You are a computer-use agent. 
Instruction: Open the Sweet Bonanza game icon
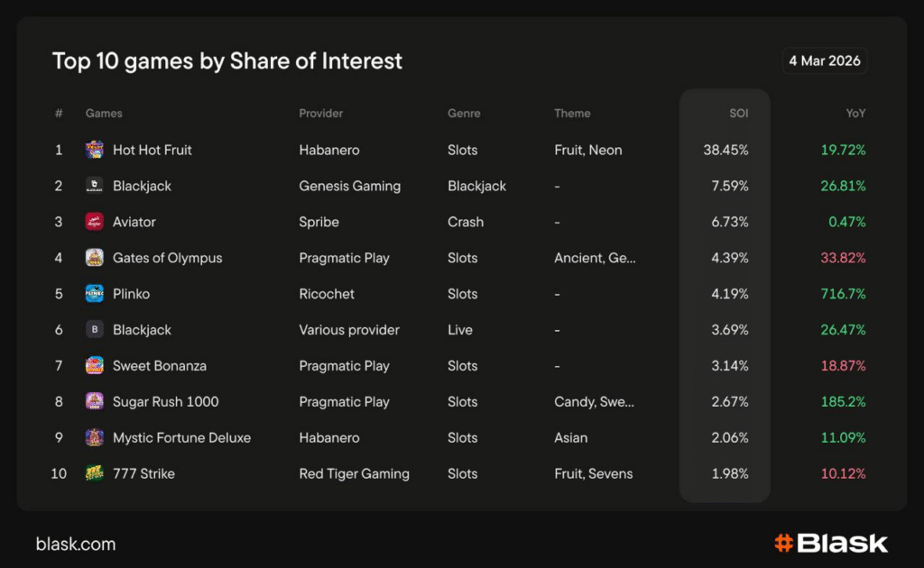tap(94, 366)
